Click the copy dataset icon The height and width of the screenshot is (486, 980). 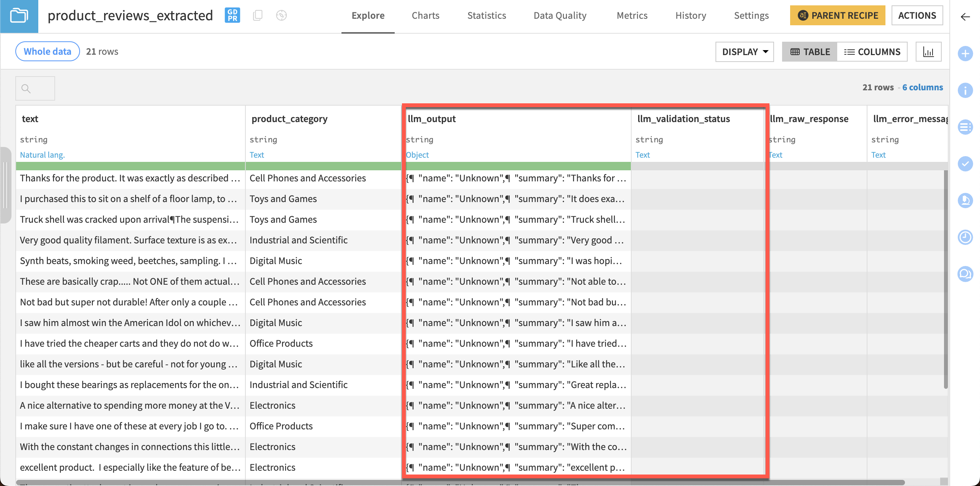[258, 16]
